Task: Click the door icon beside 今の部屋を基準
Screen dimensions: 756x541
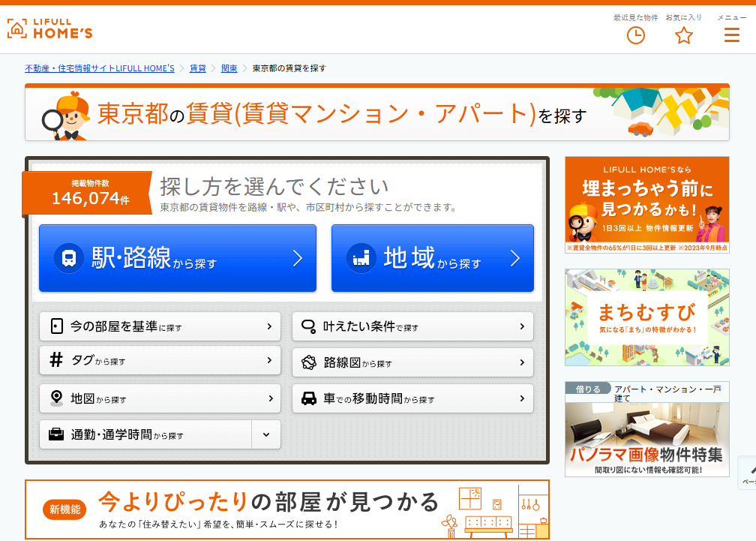Action: pyautogui.click(x=57, y=326)
